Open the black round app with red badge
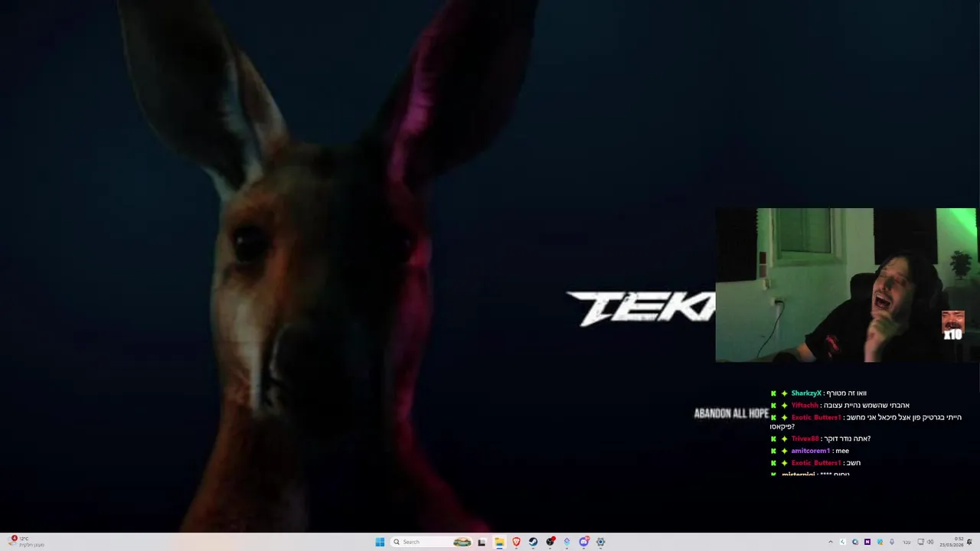Image resolution: width=980 pixels, height=551 pixels. coord(550,542)
